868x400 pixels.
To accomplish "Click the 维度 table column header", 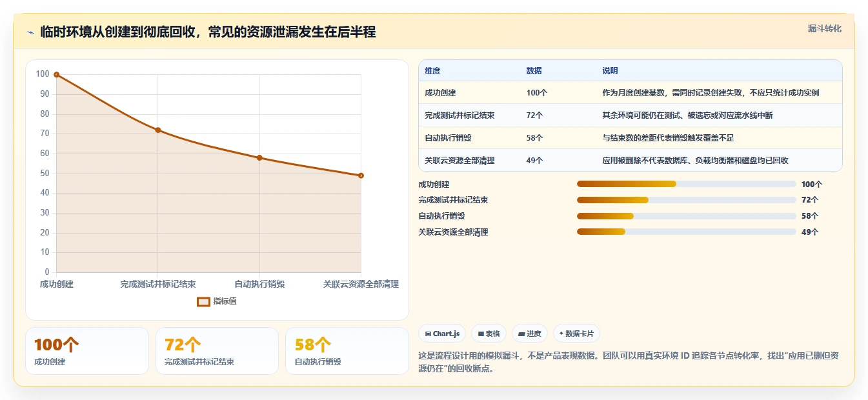I will [x=432, y=71].
